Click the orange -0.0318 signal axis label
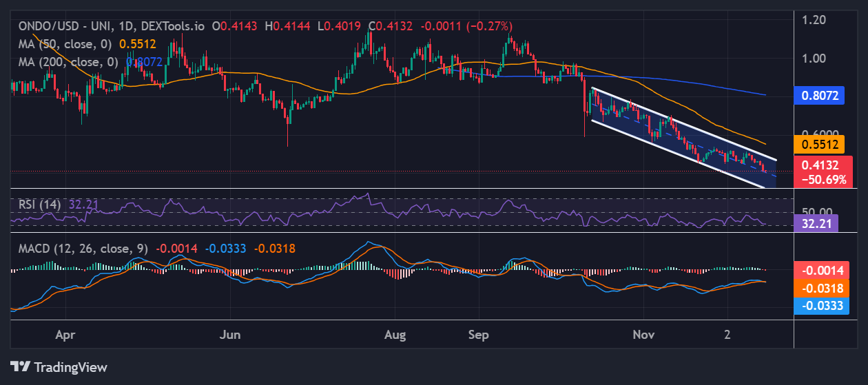This screenshot has height=385, width=868. point(817,288)
